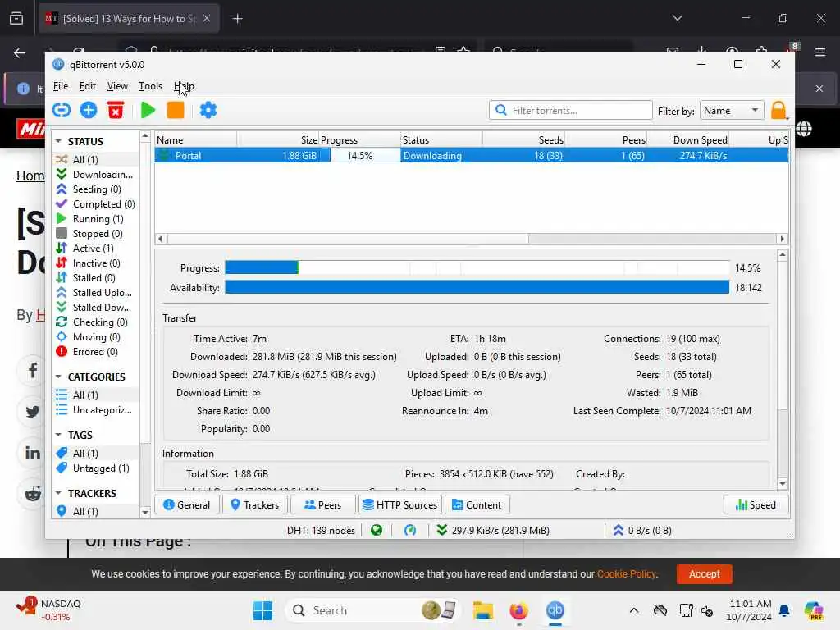Viewport: 840px width, 630px height.
Task: Click the upload speed status bar icon
Action: (x=619, y=531)
